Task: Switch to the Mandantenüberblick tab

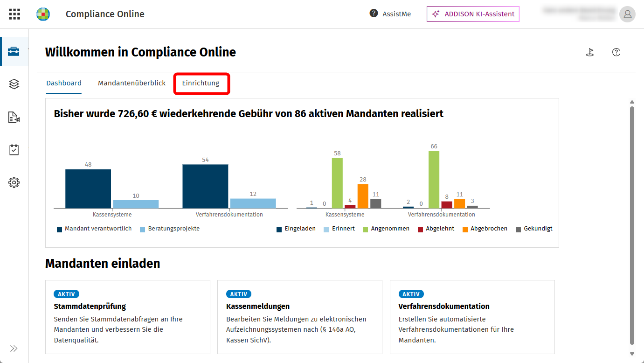Action: [132, 83]
